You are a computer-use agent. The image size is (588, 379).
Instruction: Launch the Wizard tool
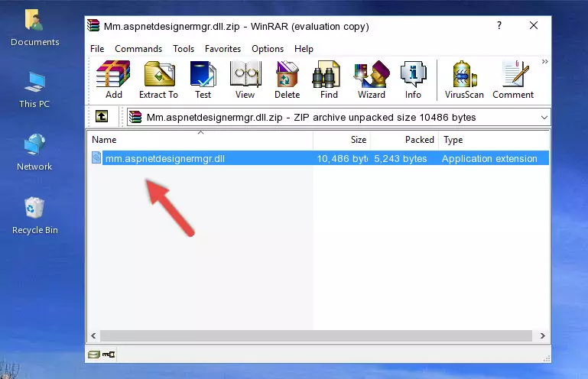click(x=372, y=79)
